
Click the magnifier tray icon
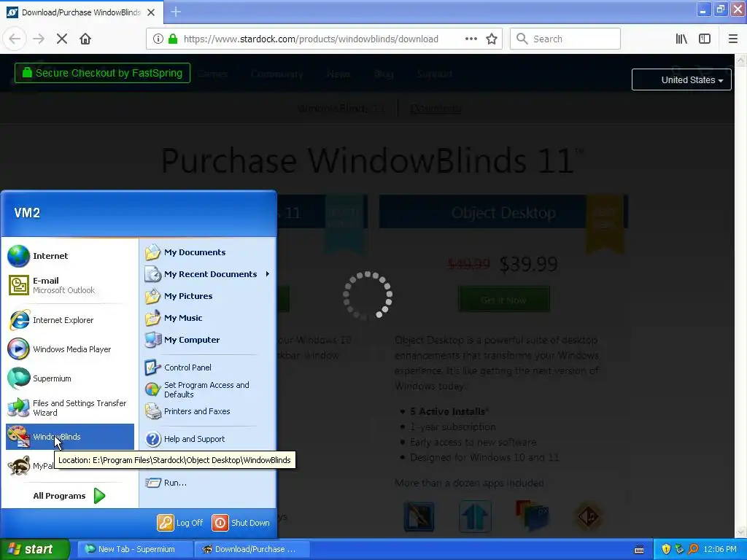[x=694, y=550]
